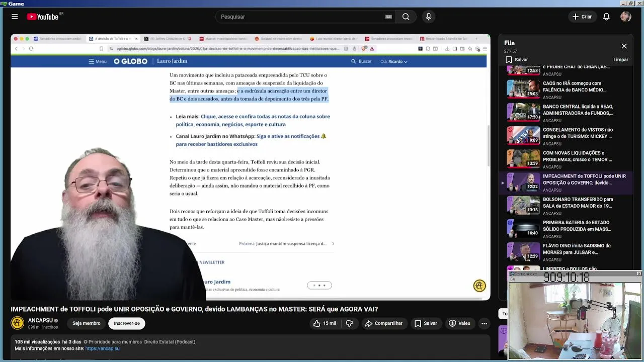Send a Valeu super thanks
This screenshot has height=362, width=644.
click(459, 323)
